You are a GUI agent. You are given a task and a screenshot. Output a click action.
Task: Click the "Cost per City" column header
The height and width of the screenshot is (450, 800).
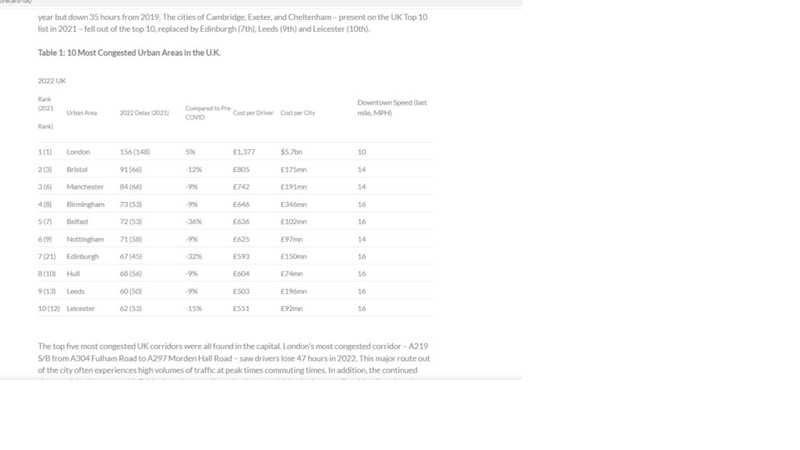300,113
